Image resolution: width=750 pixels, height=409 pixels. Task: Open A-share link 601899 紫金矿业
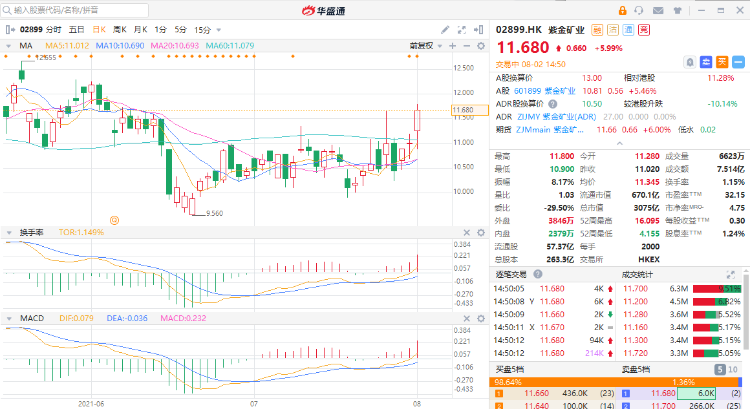pos(544,91)
